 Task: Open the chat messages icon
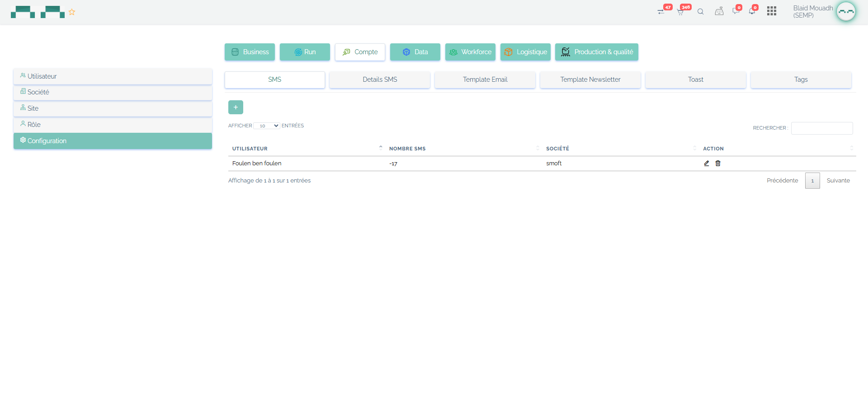pos(736,11)
